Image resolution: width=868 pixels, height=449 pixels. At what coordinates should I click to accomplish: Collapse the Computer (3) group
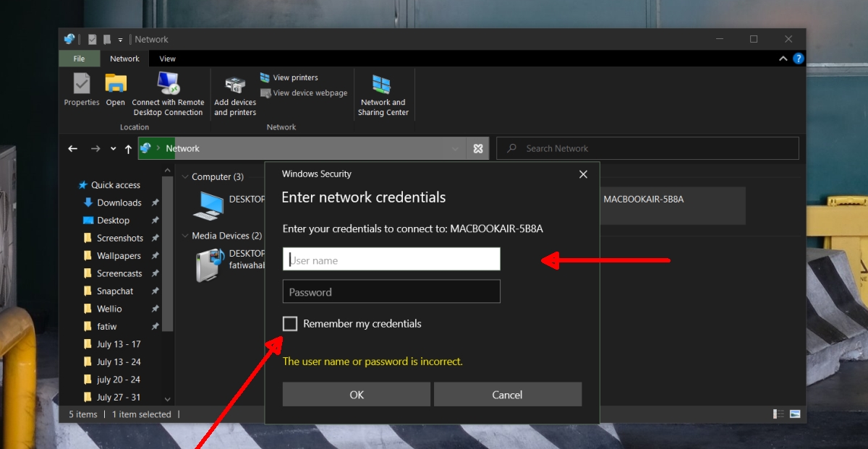pyautogui.click(x=185, y=177)
